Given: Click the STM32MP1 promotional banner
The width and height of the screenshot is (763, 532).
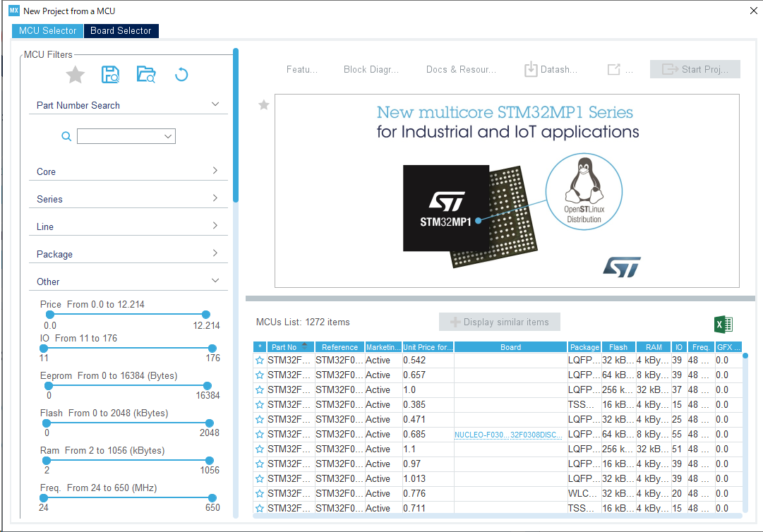Looking at the screenshot, I should pyautogui.click(x=507, y=191).
